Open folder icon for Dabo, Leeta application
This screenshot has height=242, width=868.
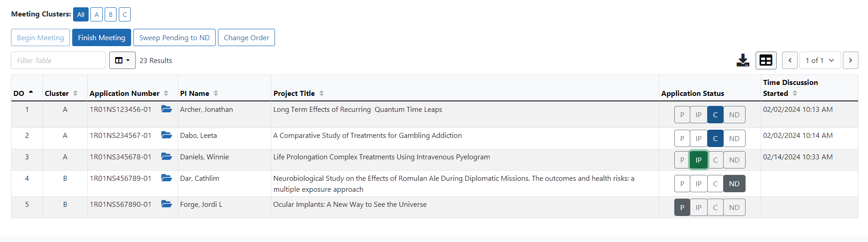(166, 135)
